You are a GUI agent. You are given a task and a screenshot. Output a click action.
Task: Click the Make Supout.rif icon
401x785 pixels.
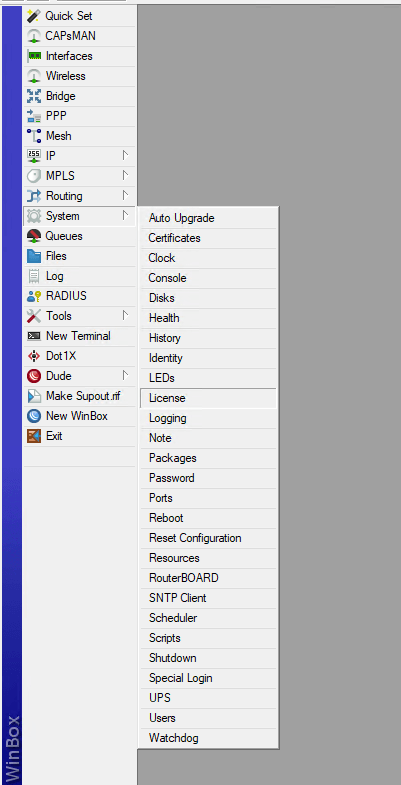pos(34,397)
